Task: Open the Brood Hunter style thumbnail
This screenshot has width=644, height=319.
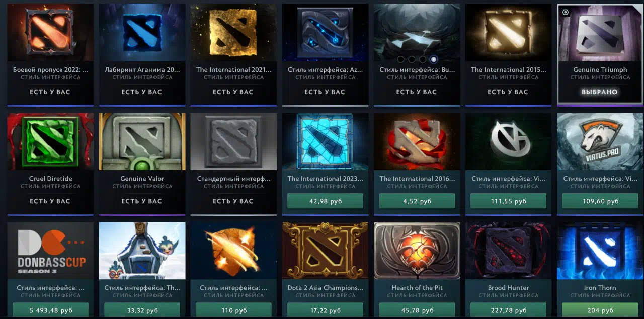Action: click(x=508, y=250)
